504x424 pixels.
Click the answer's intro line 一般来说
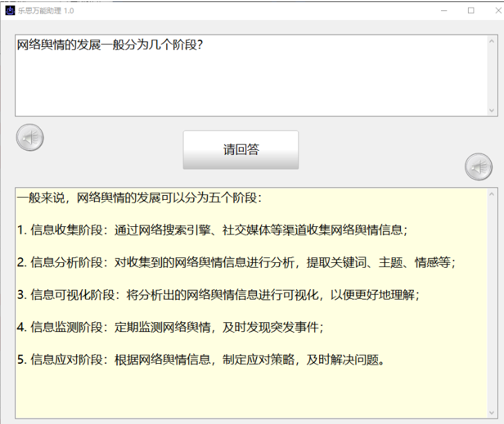[x=138, y=199]
